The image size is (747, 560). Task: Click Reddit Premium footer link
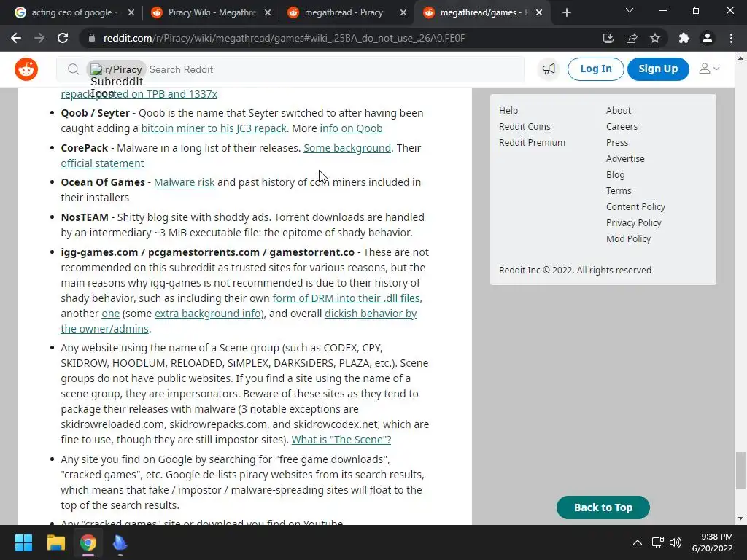(532, 143)
